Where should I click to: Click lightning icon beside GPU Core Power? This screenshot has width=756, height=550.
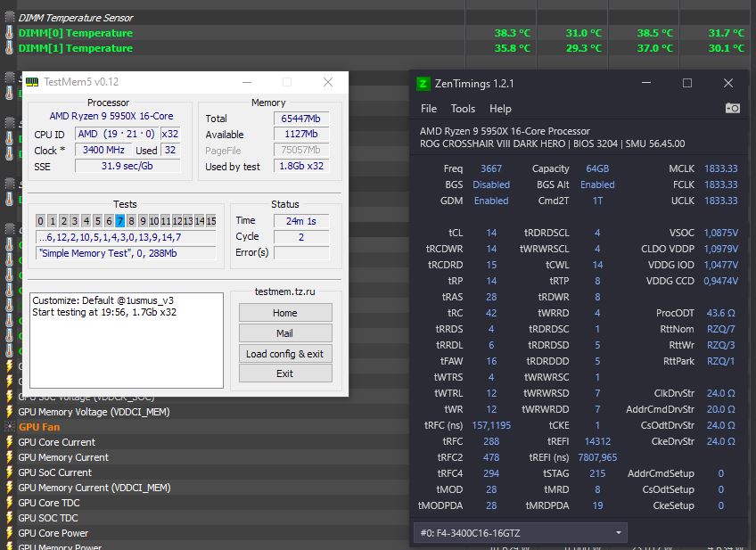point(9,533)
